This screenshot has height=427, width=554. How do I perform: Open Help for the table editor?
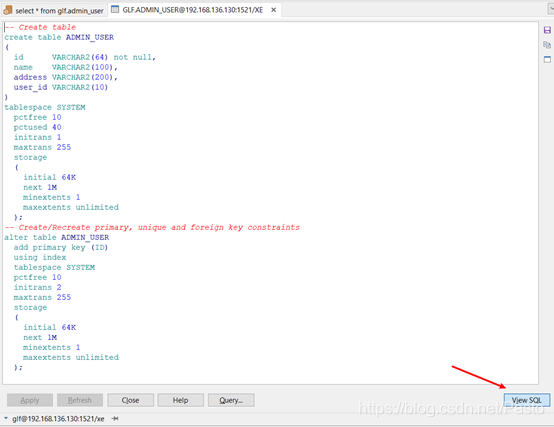pos(181,400)
